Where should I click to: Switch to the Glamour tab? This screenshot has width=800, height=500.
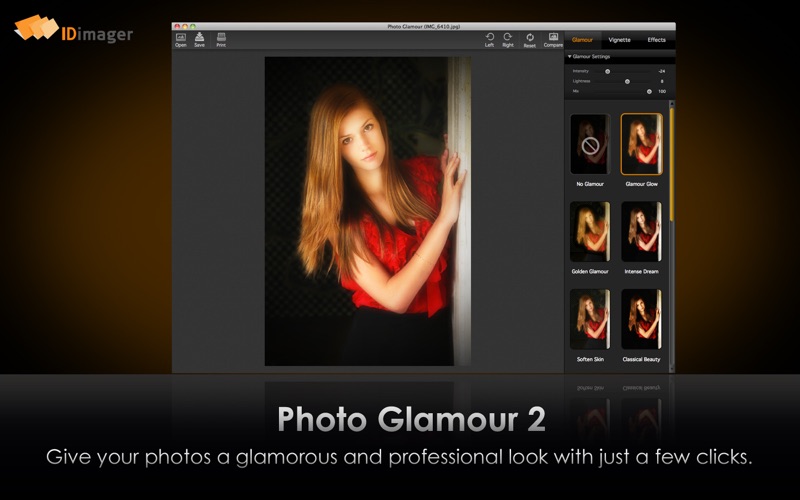[x=582, y=40]
